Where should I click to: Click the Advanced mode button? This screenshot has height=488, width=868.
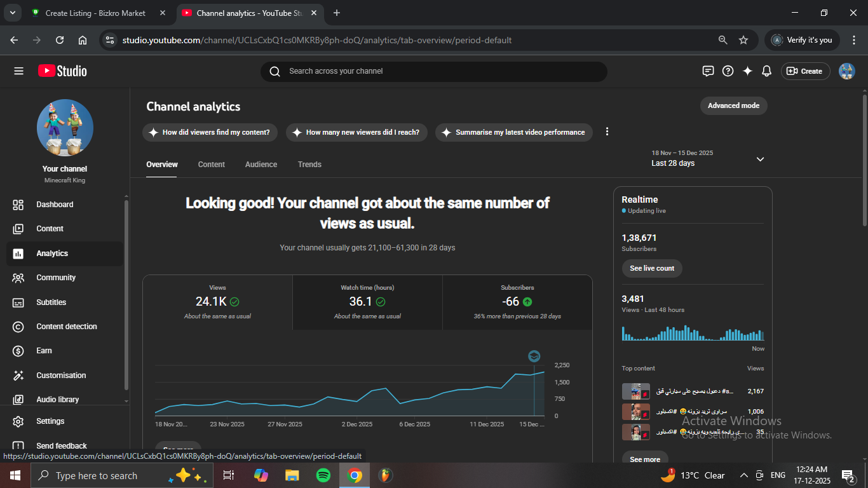coord(733,105)
